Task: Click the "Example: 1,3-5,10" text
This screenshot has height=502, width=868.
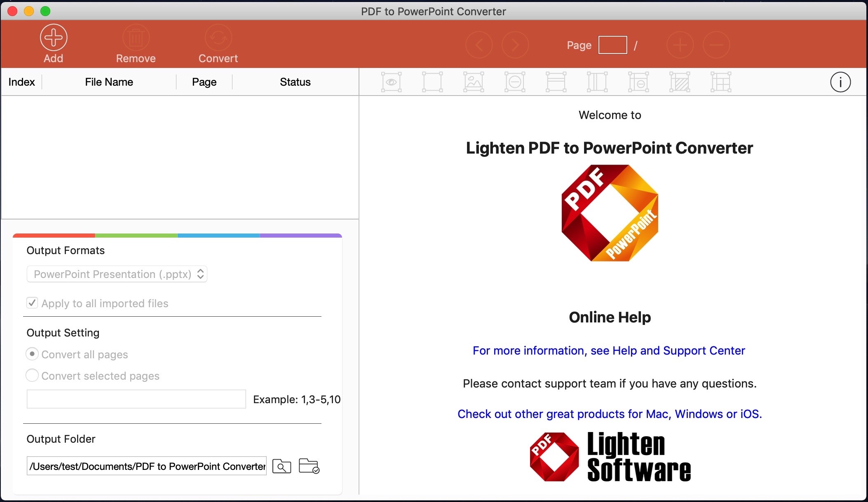Action: (x=297, y=399)
